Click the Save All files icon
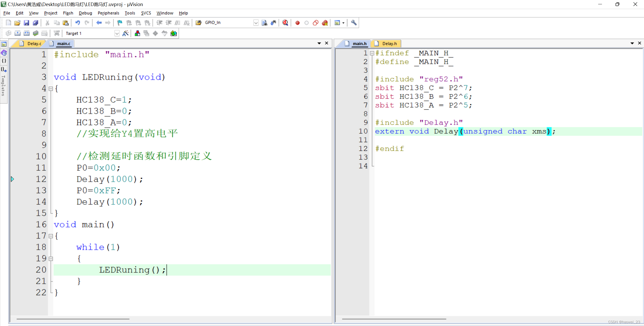 (x=35, y=23)
